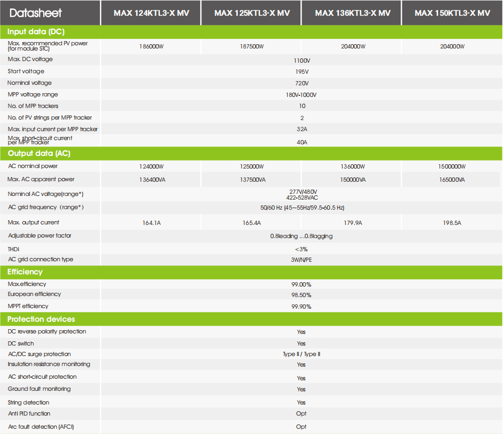The image size is (504, 434).
Task: Click the 720V nominal voltage value
Action: pyautogui.click(x=302, y=84)
